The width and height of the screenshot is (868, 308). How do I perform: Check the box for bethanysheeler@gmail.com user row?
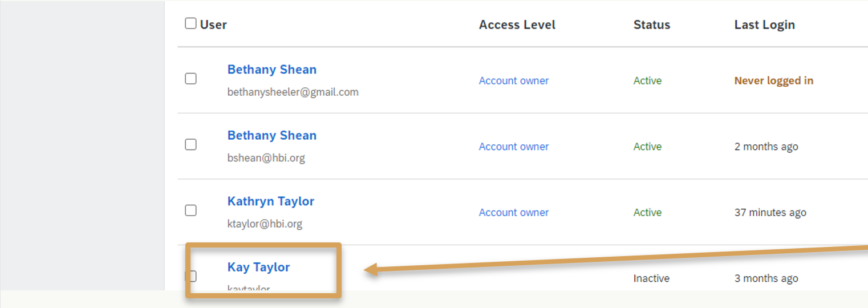(190, 79)
